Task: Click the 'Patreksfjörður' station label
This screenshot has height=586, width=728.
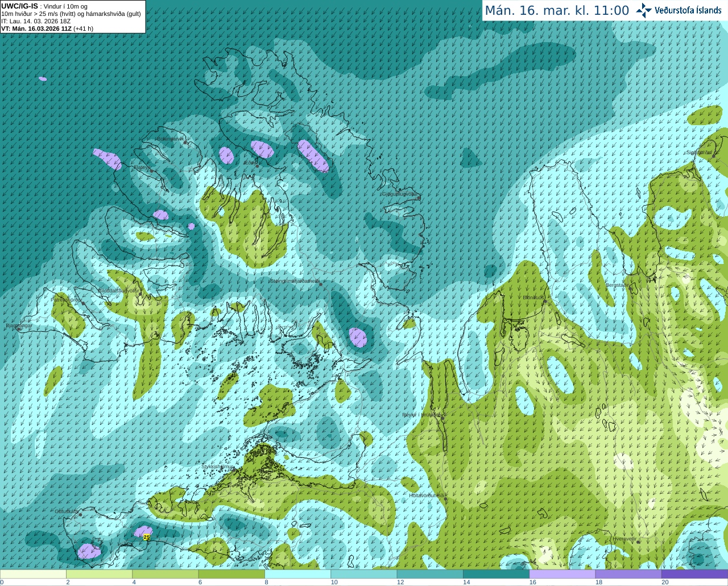Action: point(67,299)
